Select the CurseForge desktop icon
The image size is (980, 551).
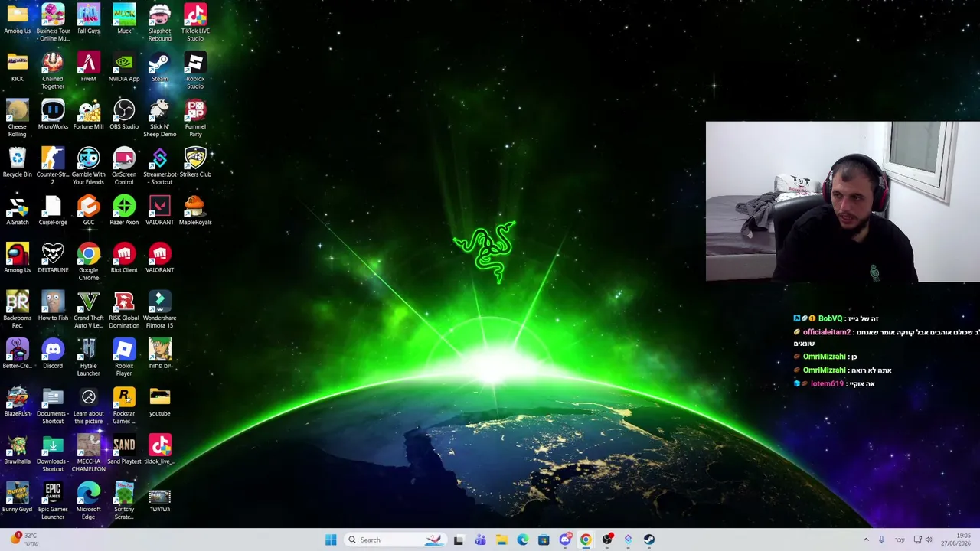pyautogui.click(x=53, y=210)
